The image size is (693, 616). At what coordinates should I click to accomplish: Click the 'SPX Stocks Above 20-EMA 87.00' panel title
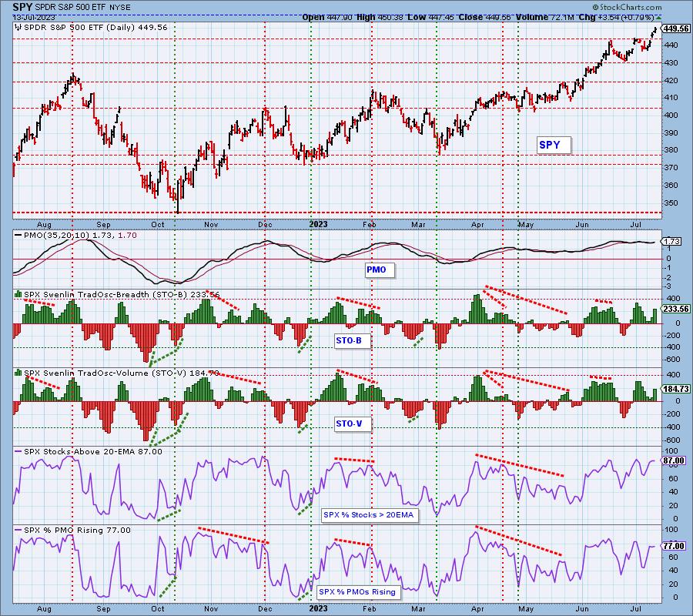click(93, 452)
